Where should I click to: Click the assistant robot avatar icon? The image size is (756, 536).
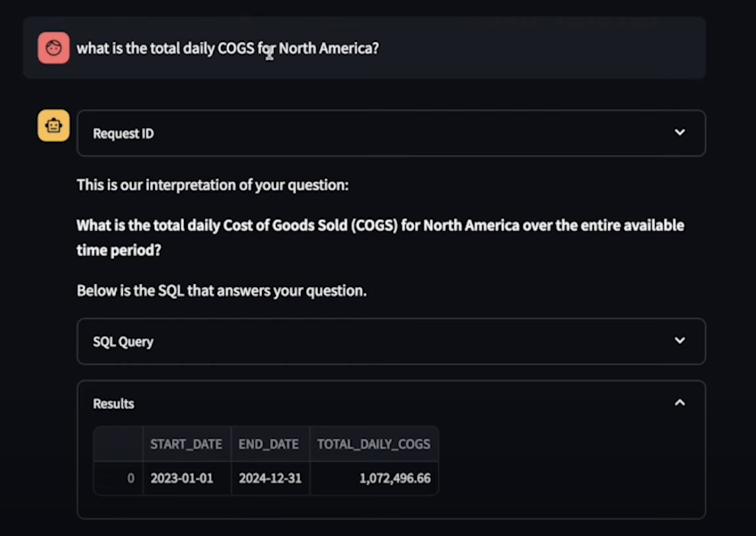tap(53, 126)
